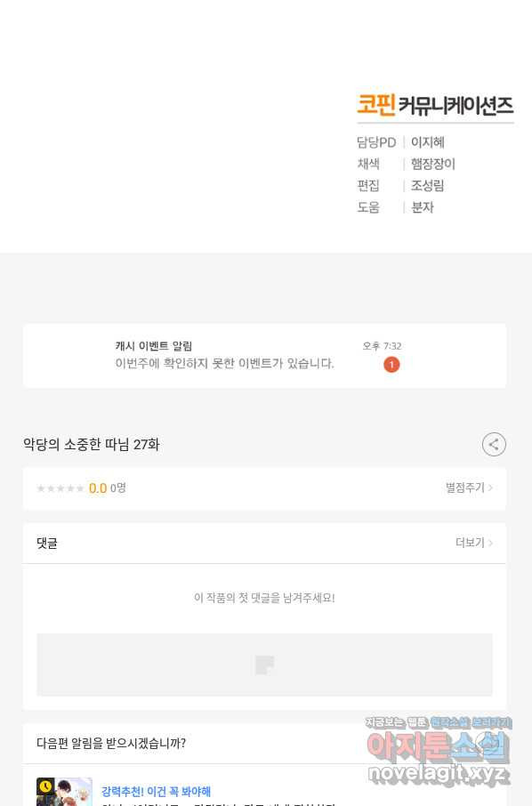Click the 이번주에 확인하지 못한 이벤트가 있습니다 message

[x=224, y=364]
